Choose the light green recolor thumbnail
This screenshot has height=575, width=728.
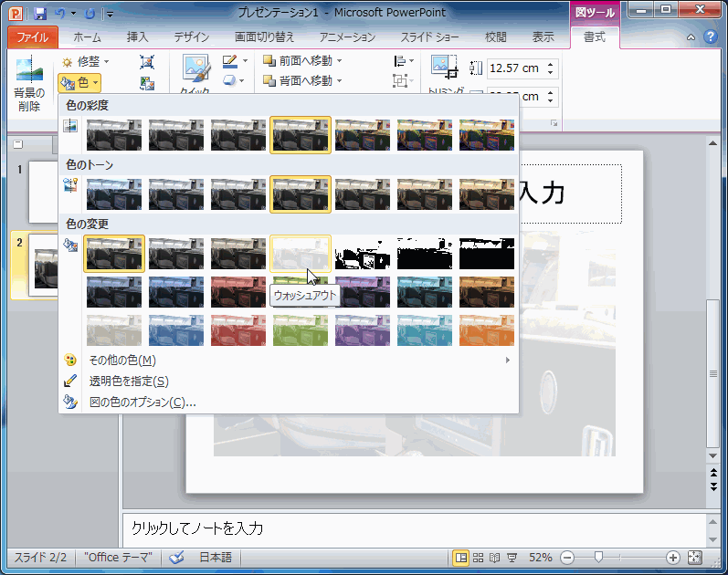[x=301, y=330]
